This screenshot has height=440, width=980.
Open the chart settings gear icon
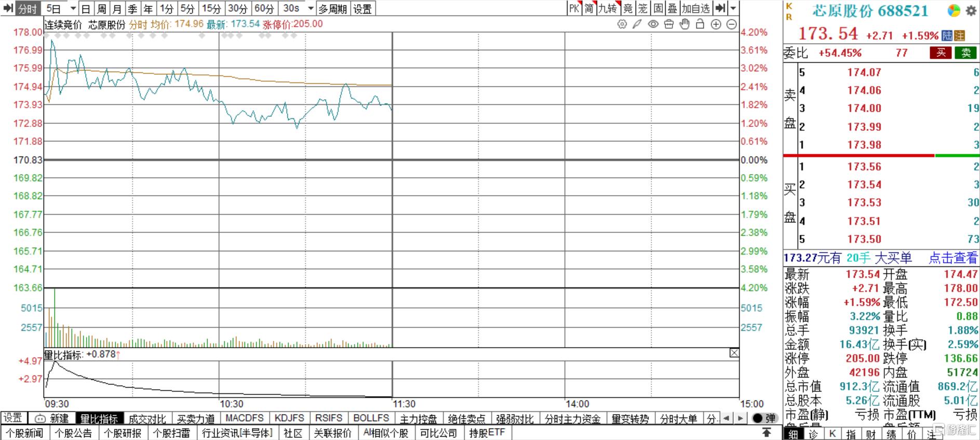(622, 24)
